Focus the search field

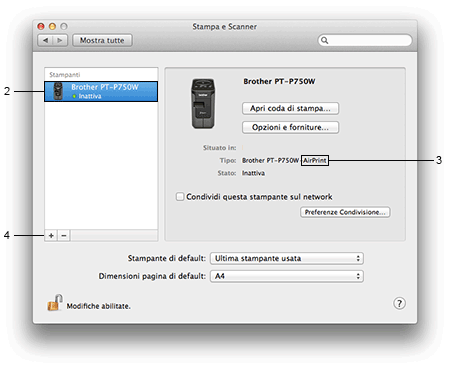click(x=365, y=40)
